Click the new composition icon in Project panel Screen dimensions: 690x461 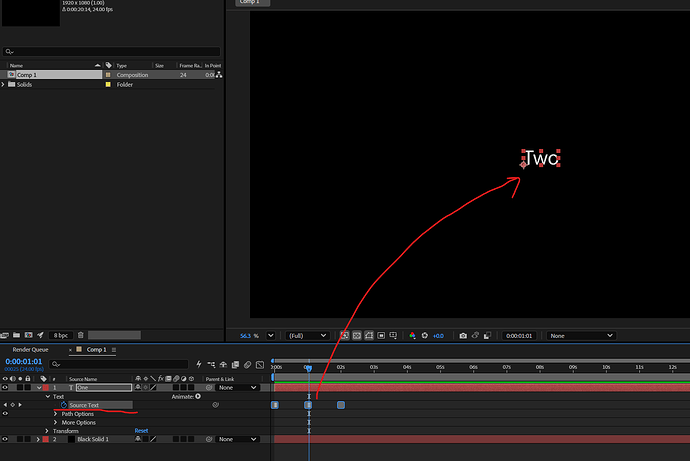29,335
